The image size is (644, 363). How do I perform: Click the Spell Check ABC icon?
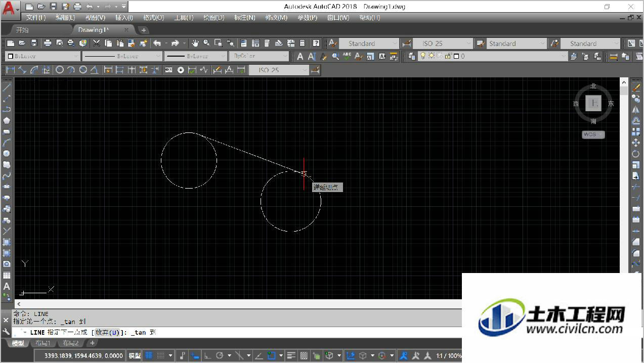(347, 56)
